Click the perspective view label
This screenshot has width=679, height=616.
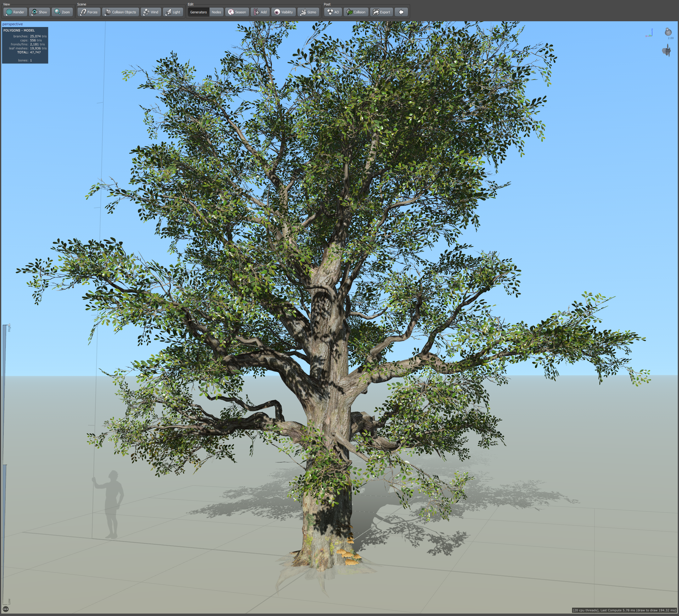tap(12, 24)
